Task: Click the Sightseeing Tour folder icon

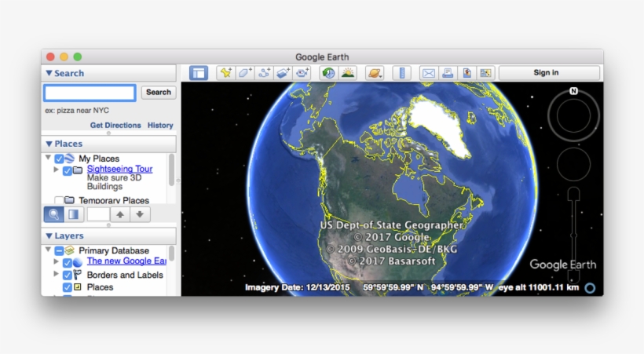Action: pyautogui.click(x=78, y=170)
